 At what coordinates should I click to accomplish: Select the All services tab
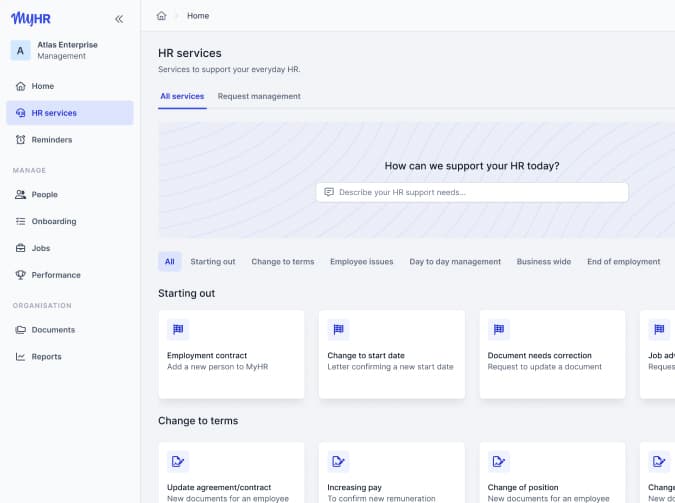[182, 96]
